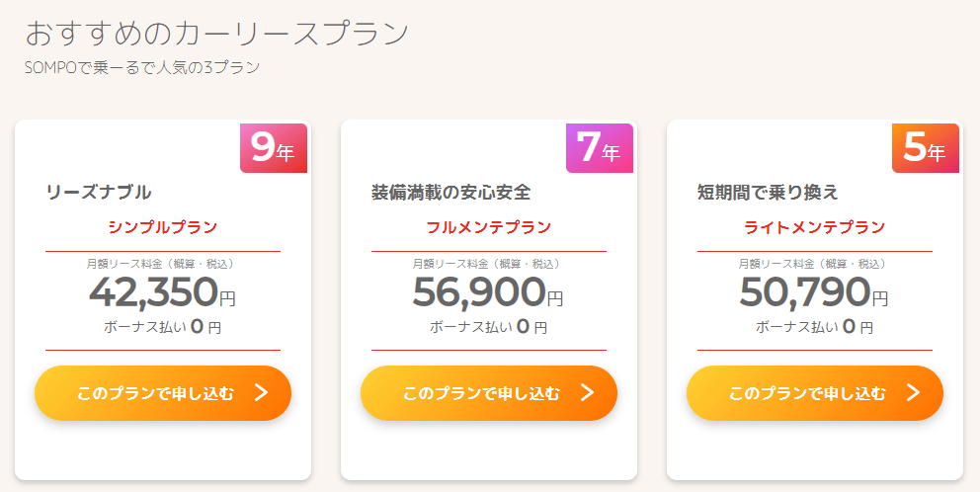Click the 50,790円 monthly price
Image resolution: width=980 pixels, height=492 pixels.
(814, 292)
